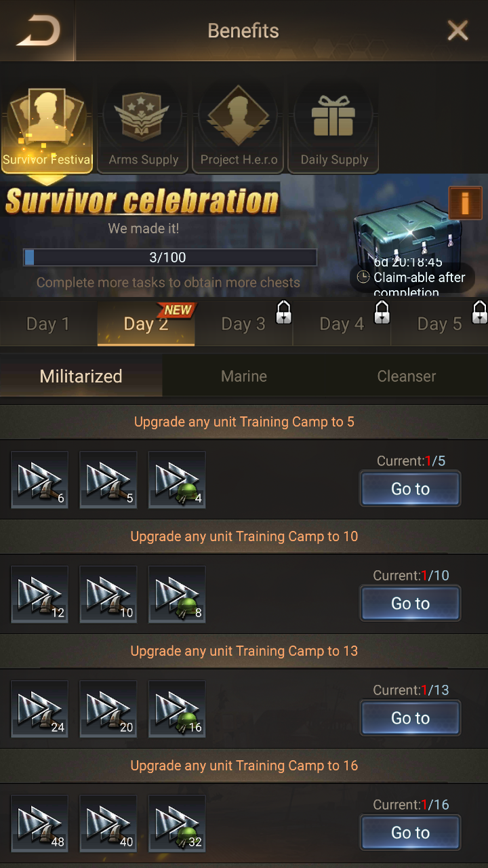488x868 pixels.
Task: Switch to the Marine category tab
Action: tap(244, 376)
